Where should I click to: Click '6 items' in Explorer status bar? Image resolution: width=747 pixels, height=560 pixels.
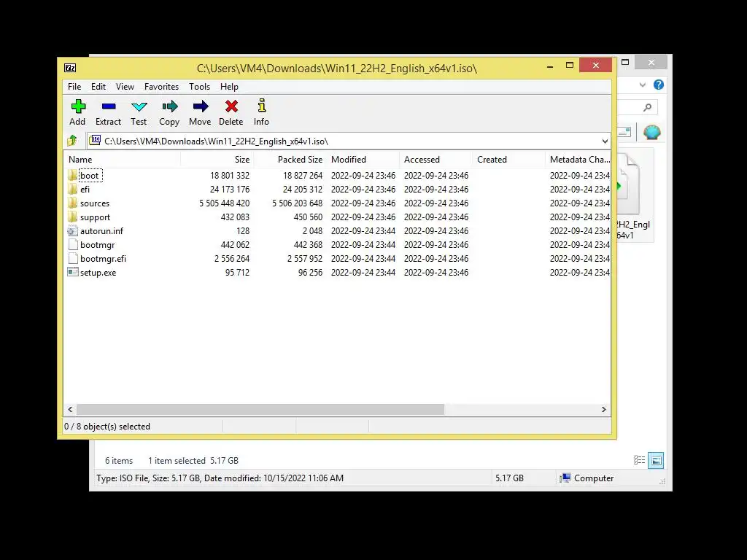click(119, 461)
